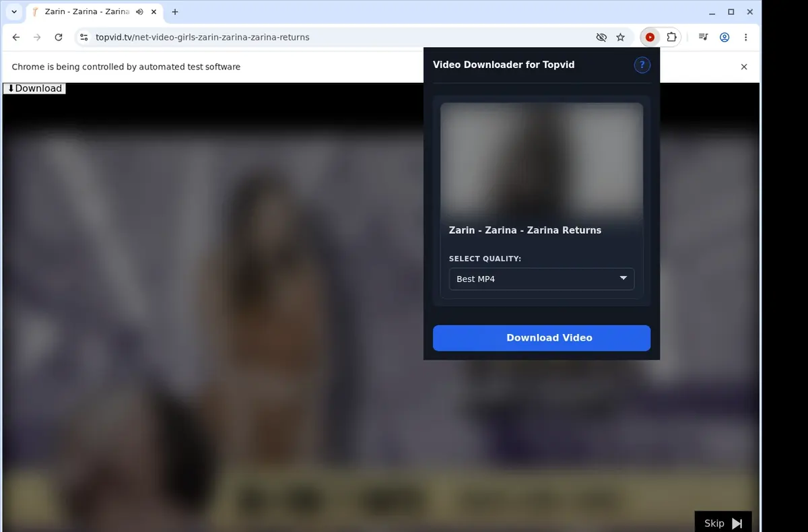The height and width of the screenshot is (532, 808).
Task: Click the video thumbnail in downloader popup
Action: (541, 159)
